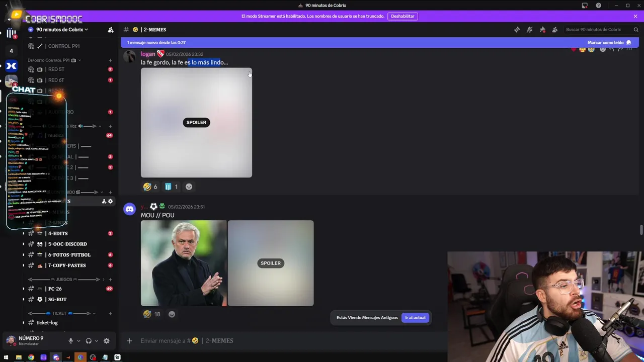The image size is (644, 362).
Task: Click the invite people icon beside server name
Action: (110, 30)
